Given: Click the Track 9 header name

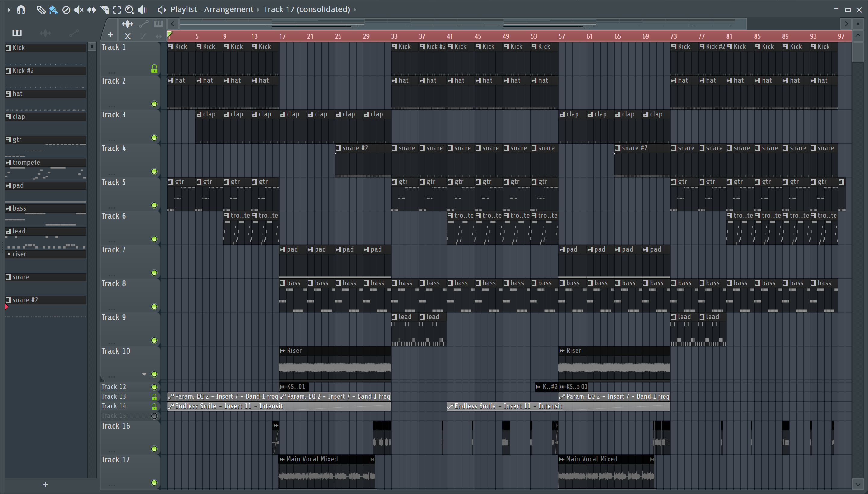Looking at the screenshot, I should [x=114, y=318].
